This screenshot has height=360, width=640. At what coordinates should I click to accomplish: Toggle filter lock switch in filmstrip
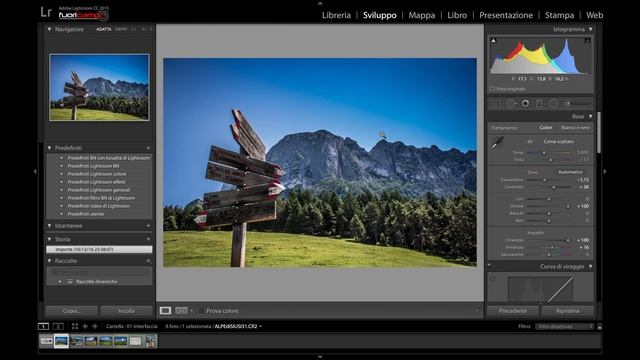600,327
